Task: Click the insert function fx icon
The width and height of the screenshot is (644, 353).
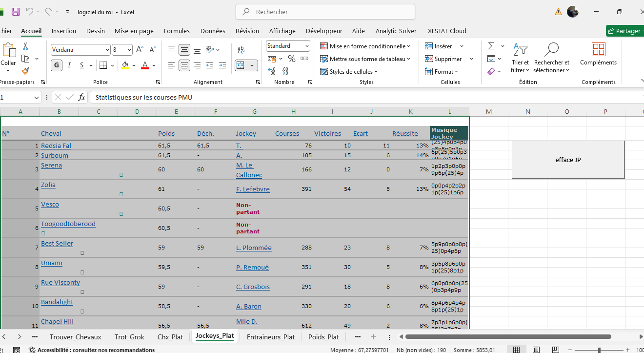Action: pos(81,97)
